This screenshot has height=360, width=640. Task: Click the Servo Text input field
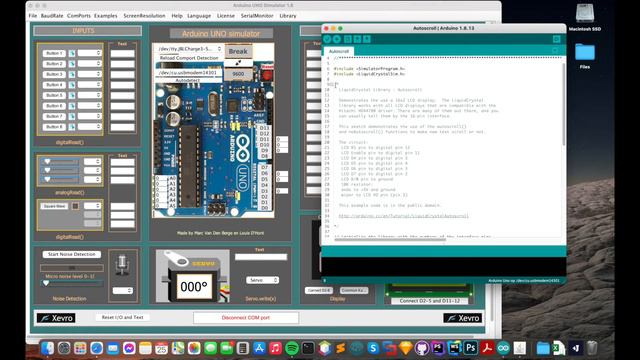261,257
